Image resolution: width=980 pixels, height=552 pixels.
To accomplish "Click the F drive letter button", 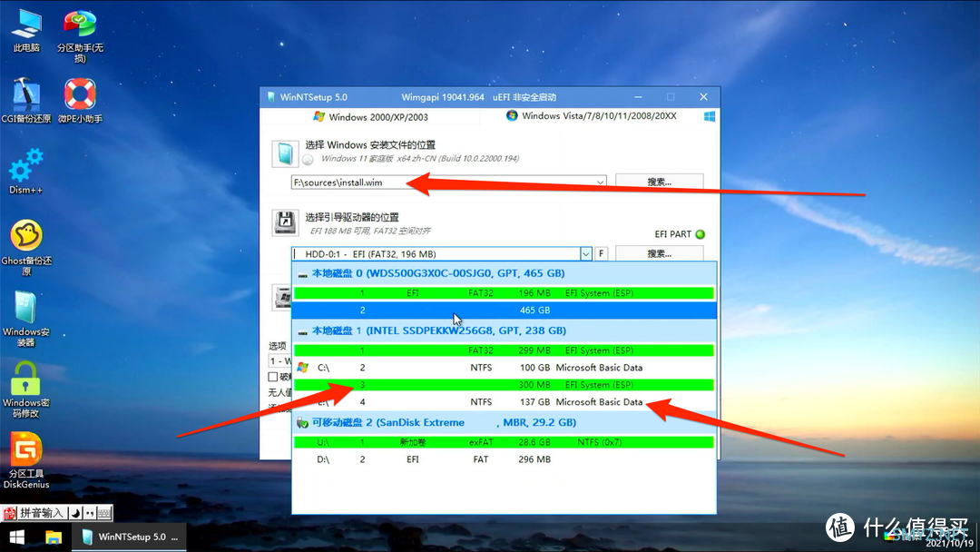I will coord(602,254).
